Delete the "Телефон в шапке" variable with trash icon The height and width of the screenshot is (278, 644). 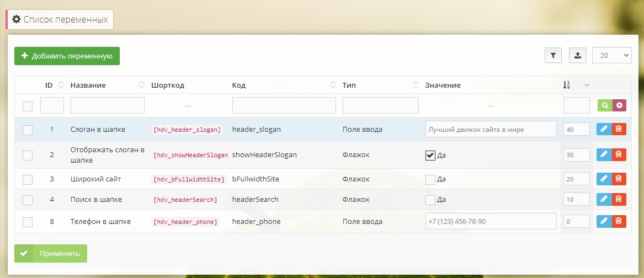click(x=619, y=221)
